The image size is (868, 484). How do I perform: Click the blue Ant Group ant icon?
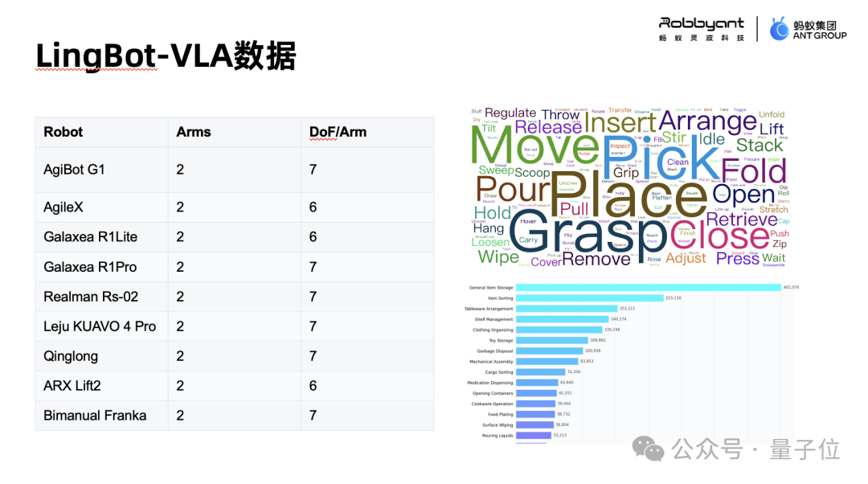pos(779,29)
